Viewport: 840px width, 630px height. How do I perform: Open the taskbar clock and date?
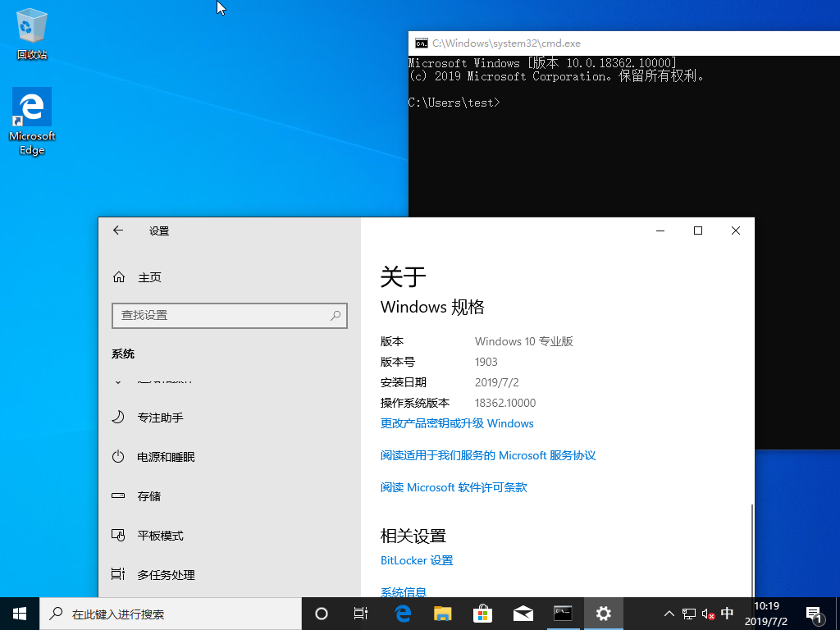click(766, 614)
